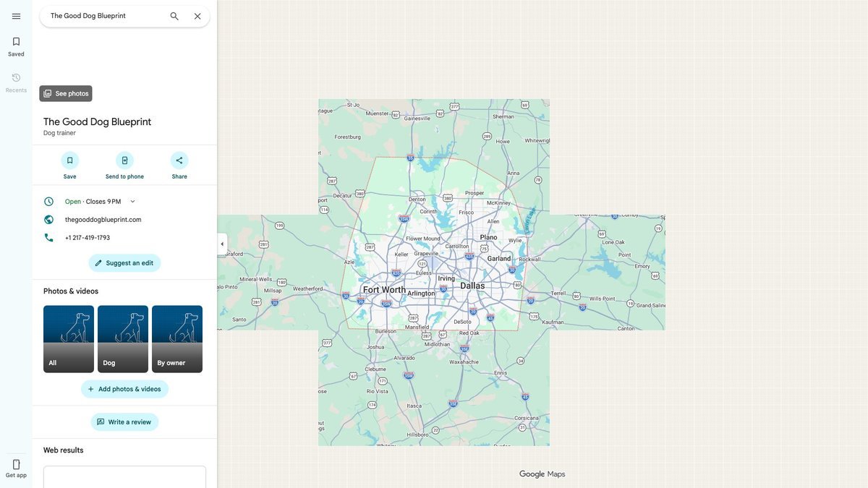Click Irving label on the map

pyautogui.click(x=446, y=278)
